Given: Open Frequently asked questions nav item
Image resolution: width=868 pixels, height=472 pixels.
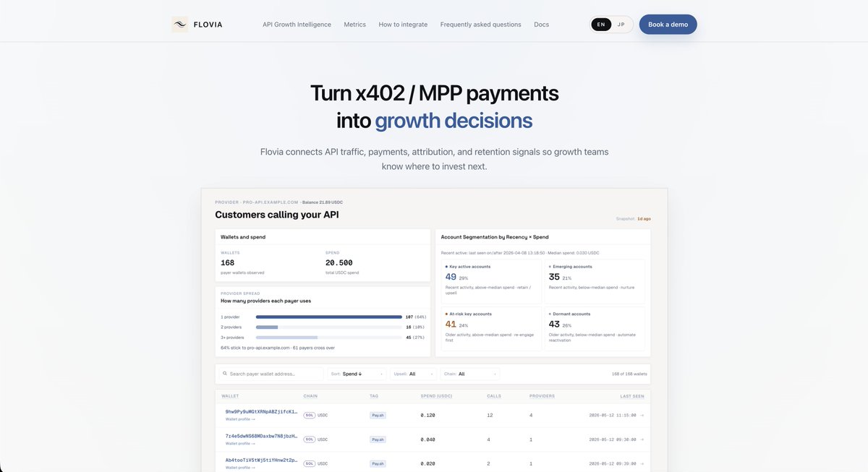Looking at the screenshot, I should [x=481, y=25].
